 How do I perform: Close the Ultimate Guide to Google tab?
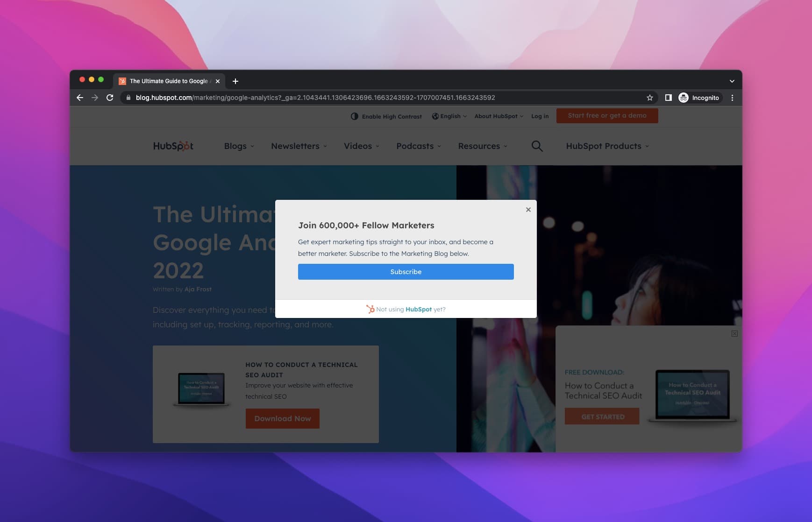pyautogui.click(x=218, y=81)
